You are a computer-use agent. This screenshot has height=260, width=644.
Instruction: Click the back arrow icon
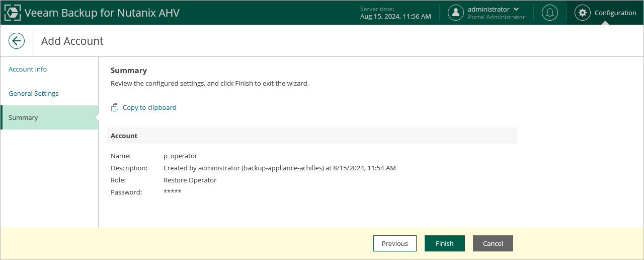[x=17, y=41]
